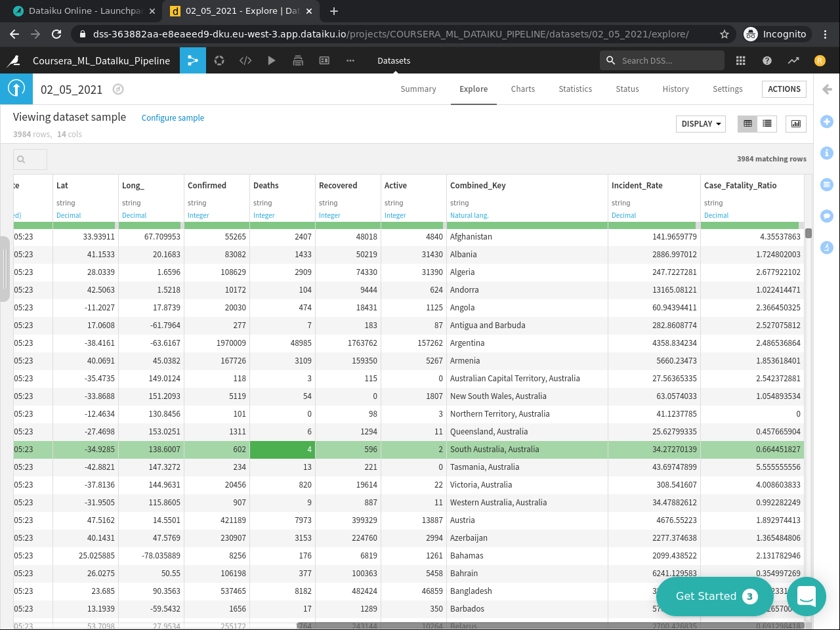Open the Natural lang. meaning dropdown

point(469,215)
